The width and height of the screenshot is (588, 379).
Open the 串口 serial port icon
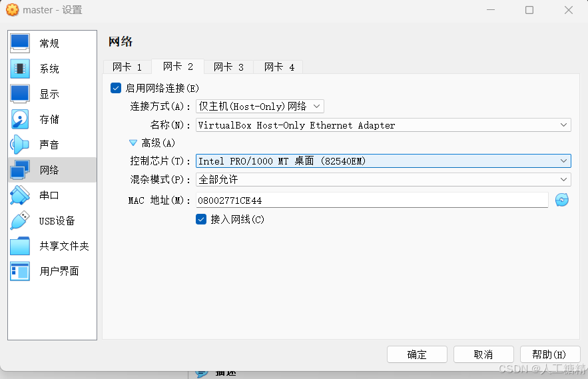[x=20, y=195]
